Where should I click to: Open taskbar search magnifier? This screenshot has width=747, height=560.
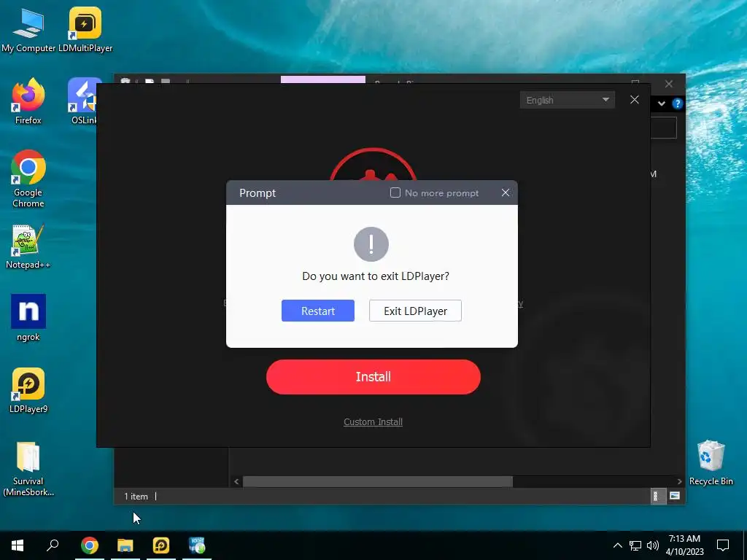point(53,545)
